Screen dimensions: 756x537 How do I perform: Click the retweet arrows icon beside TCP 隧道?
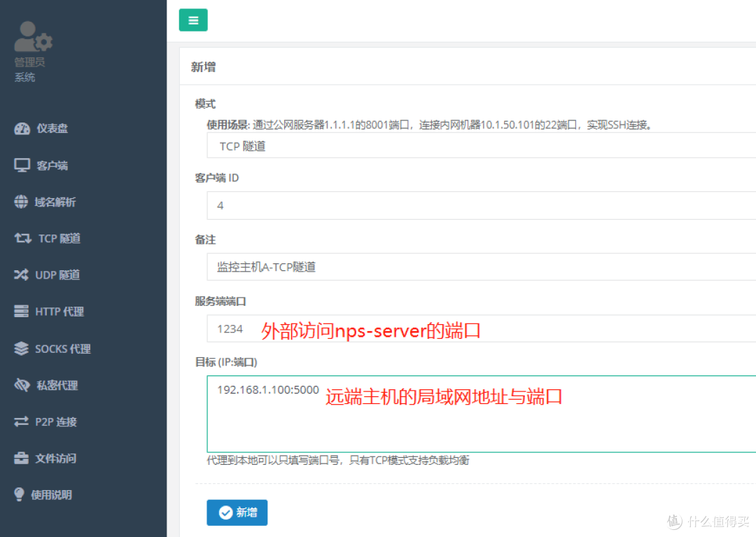click(22, 238)
